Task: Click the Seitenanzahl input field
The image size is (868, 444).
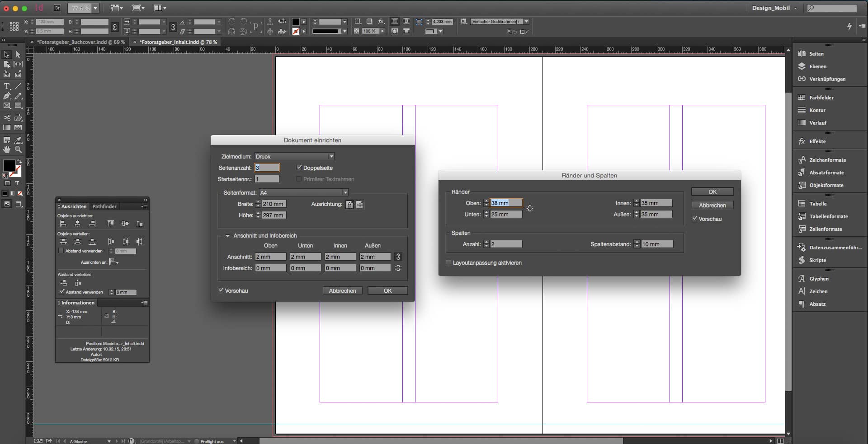Action: (x=267, y=168)
